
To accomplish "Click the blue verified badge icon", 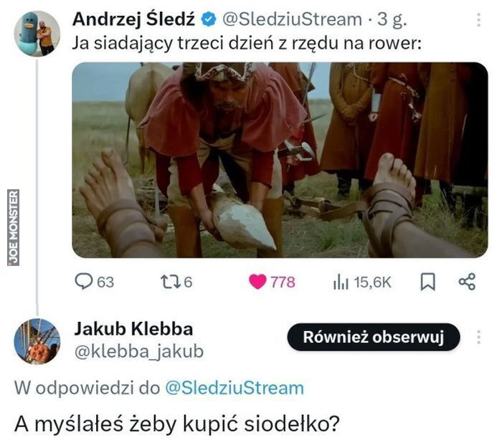I will click(x=215, y=19).
